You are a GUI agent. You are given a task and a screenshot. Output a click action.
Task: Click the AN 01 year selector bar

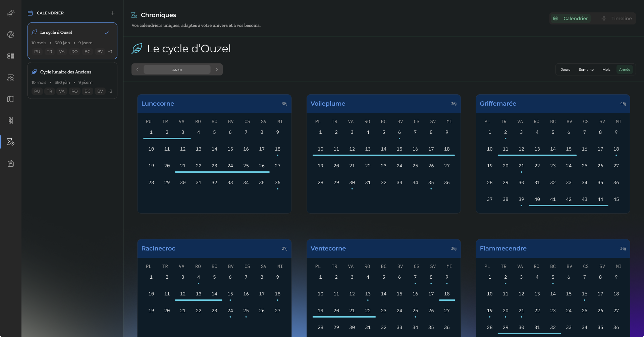[x=177, y=69]
